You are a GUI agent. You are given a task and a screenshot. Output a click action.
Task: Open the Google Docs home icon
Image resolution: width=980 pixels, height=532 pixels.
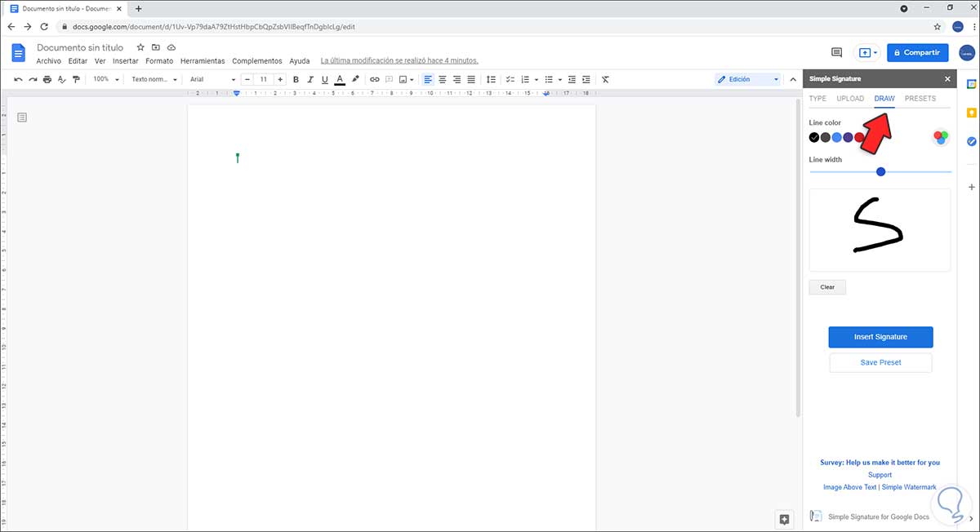tap(19, 53)
